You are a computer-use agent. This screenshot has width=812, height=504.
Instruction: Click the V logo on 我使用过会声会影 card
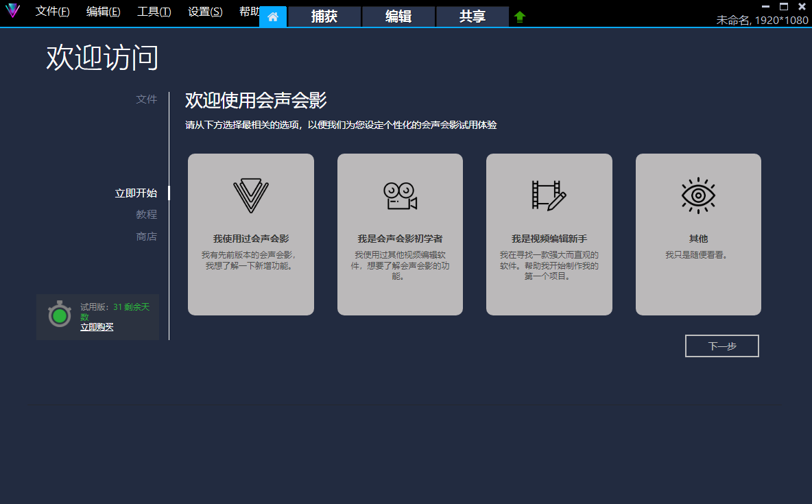[x=250, y=195]
